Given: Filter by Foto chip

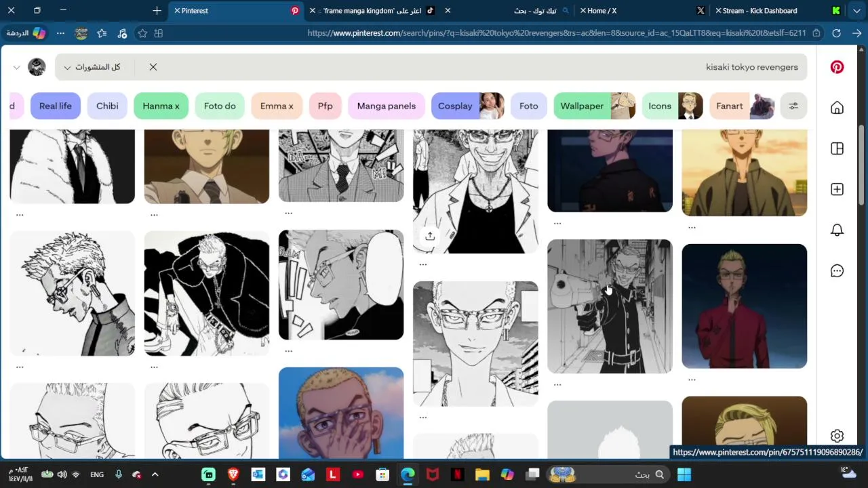Looking at the screenshot, I should (x=529, y=106).
